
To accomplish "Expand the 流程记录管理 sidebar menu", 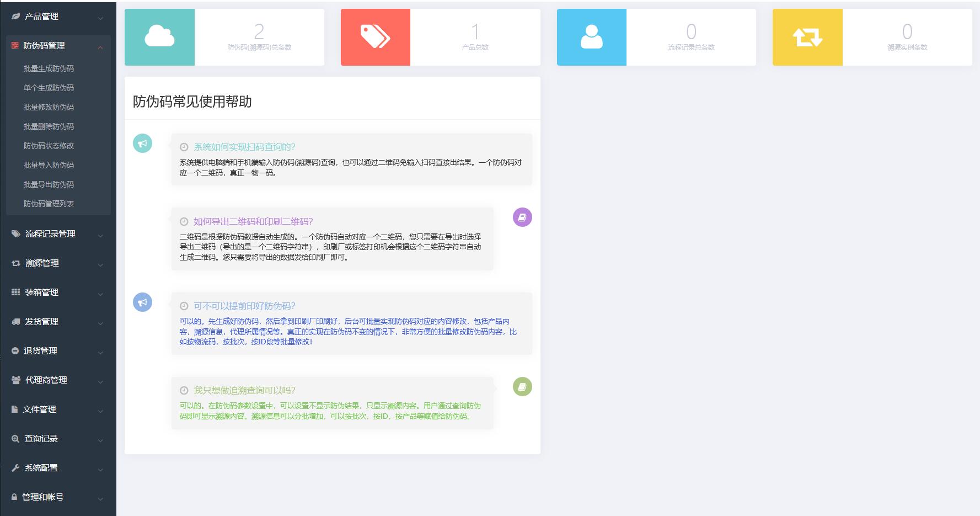I will 58,234.
